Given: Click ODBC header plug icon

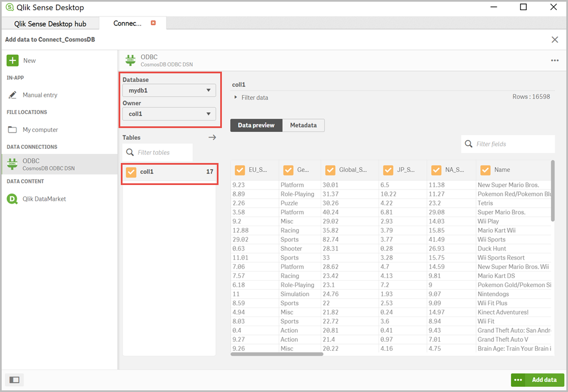Looking at the screenshot, I should coord(130,60).
